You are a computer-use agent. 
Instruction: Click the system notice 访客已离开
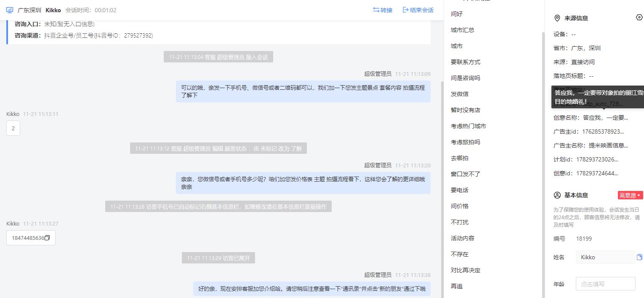pyautogui.click(x=218, y=258)
